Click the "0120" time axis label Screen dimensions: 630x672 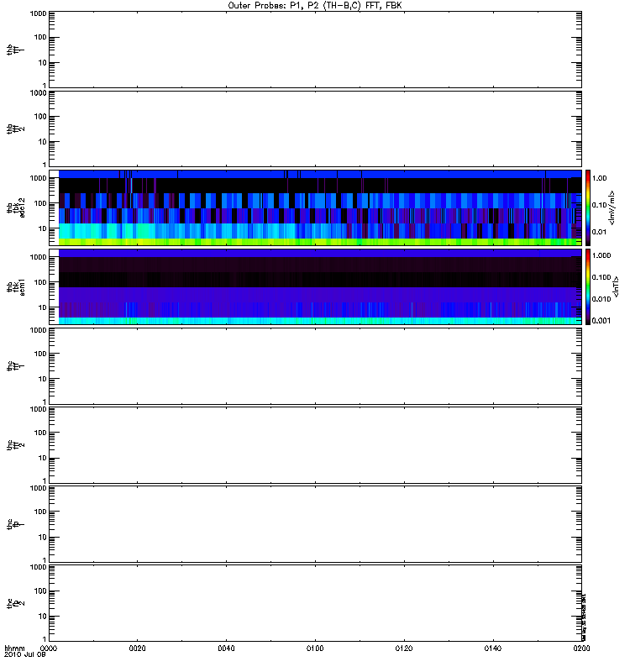(x=404, y=648)
